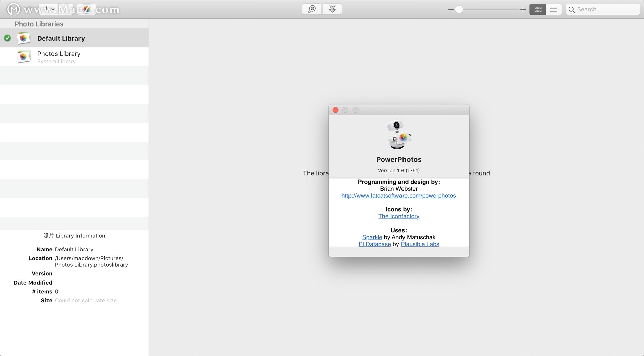
Task: Click the plus icon beside thumbnail slider
Action: (523, 9)
